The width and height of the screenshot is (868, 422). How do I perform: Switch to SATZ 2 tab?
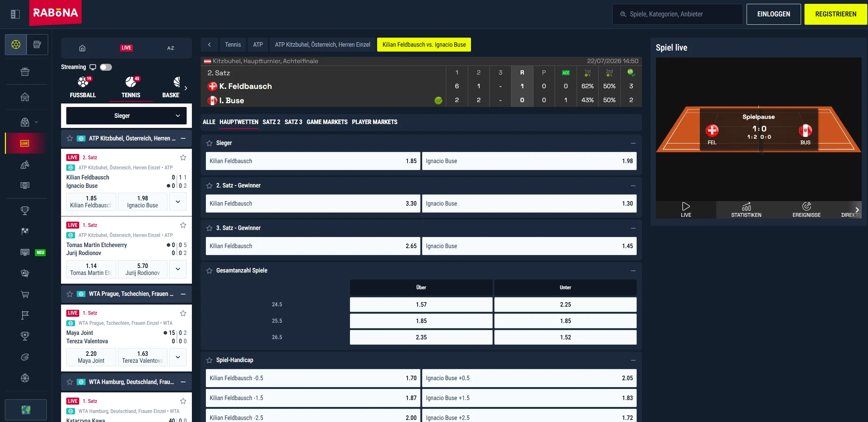point(271,122)
